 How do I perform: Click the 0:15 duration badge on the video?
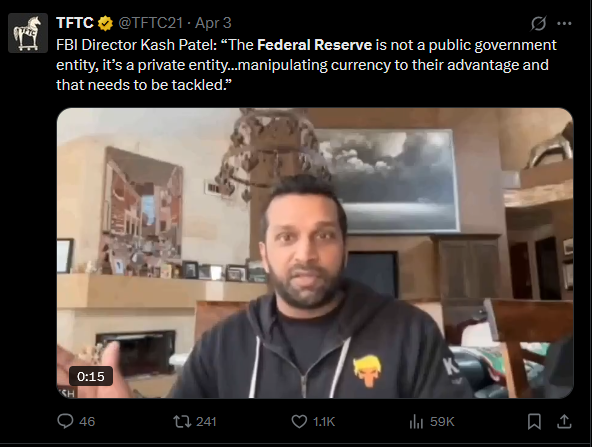91,376
